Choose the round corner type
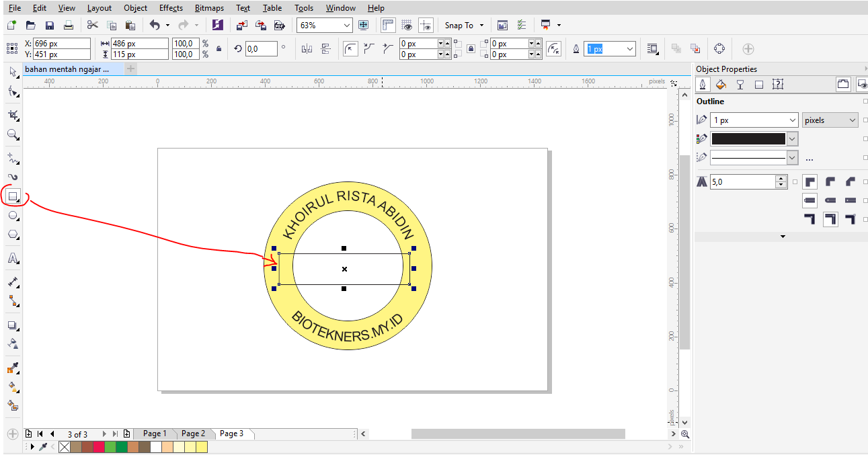 click(350, 48)
